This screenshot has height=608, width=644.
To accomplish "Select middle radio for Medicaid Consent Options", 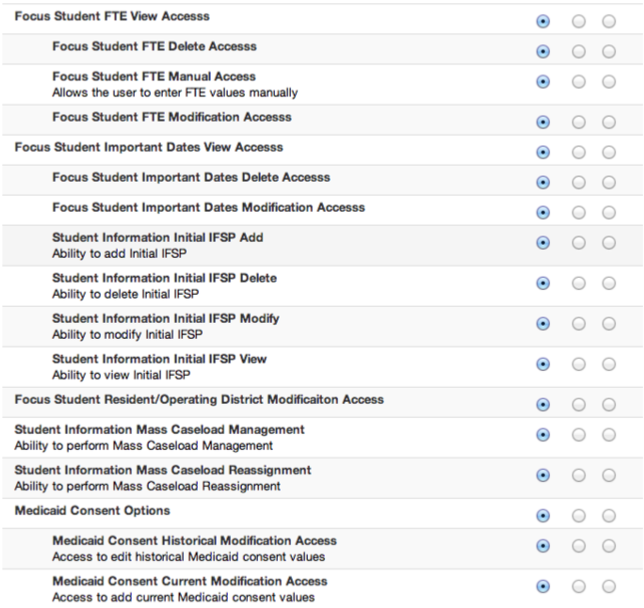I will click(579, 516).
